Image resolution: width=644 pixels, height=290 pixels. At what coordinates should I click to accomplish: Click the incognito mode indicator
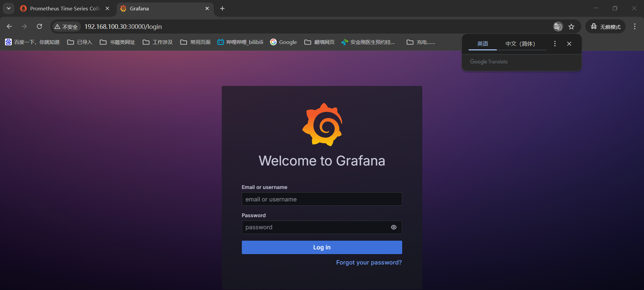click(x=605, y=27)
